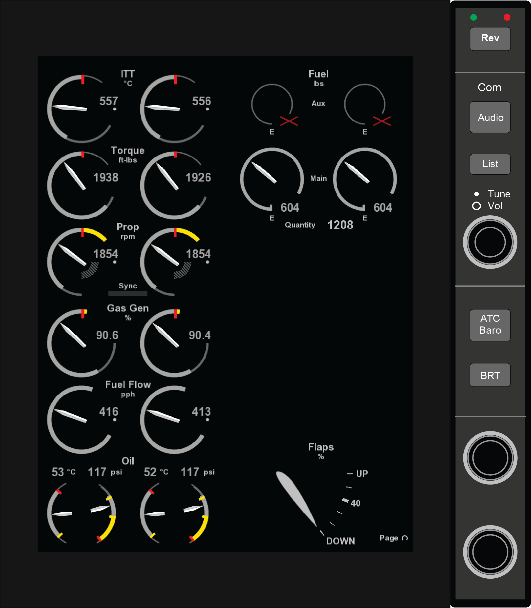Image resolution: width=531 pixels, height=608 pixels.
Task: Click the left oil temperature 53 °C reading
Action: click(x=64, y=472)
